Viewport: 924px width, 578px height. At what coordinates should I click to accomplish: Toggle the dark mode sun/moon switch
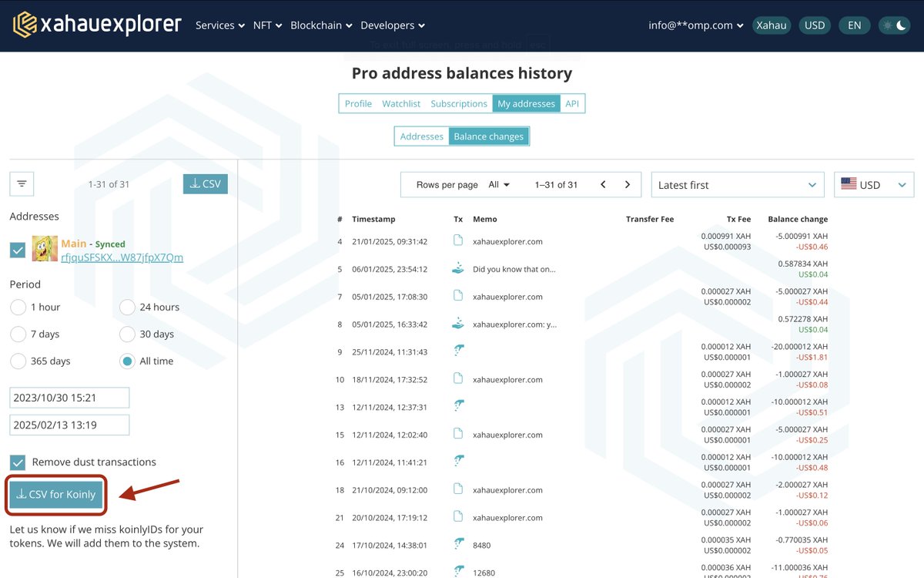894,25
